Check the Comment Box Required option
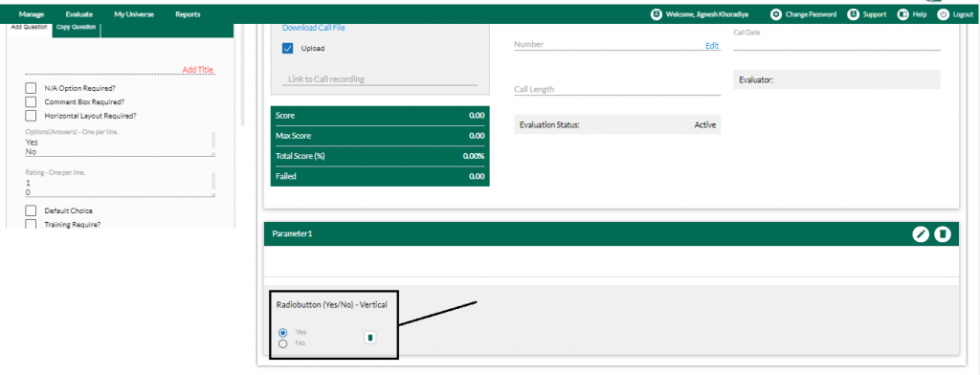The height and width of the screenshot is (375, 980). pyautogui.click(x=31, y=101)
